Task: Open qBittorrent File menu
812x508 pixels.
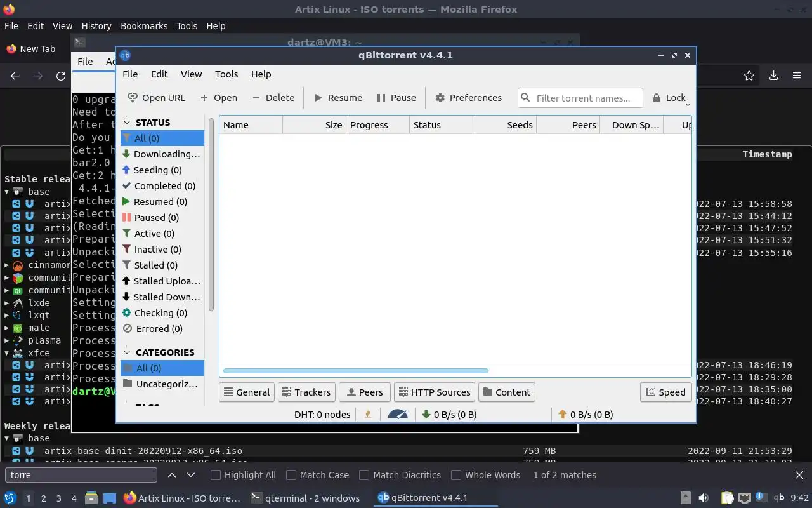Action: [130, 74]
